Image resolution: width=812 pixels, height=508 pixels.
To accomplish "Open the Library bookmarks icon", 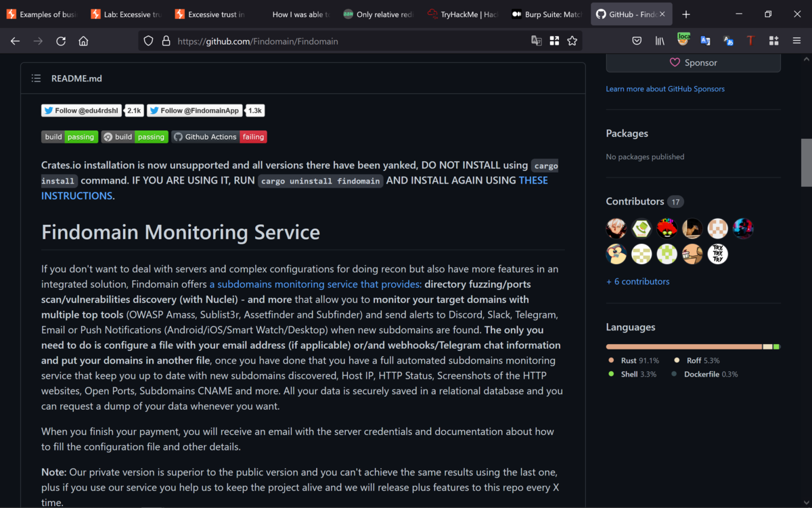I will click(x=660, y=41).
